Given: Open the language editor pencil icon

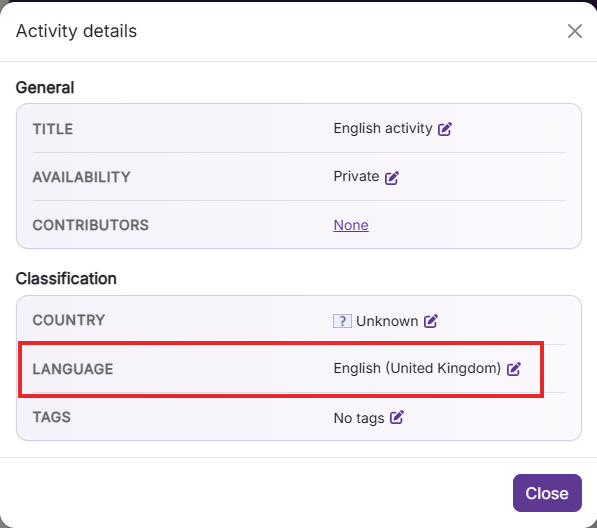Looking at the screenshot, I should pyautogui.click(x=514, y=368).
